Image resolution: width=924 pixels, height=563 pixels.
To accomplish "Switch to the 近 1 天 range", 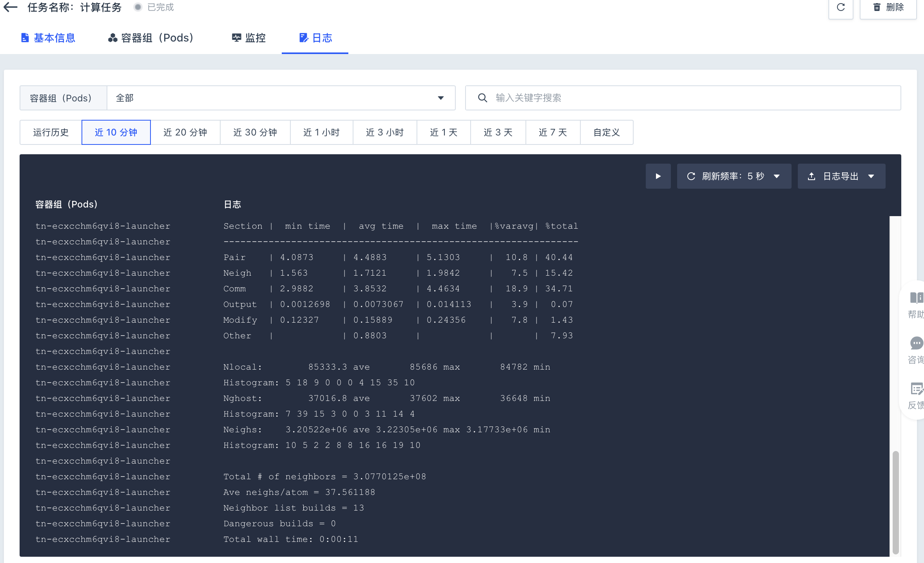I will pyautogui.click(x=444, y=132).
